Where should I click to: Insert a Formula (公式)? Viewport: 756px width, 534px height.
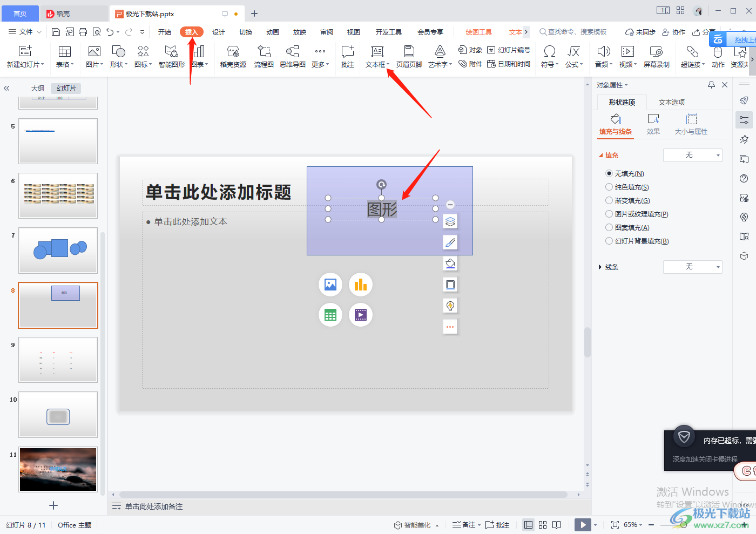pos(574,57)
